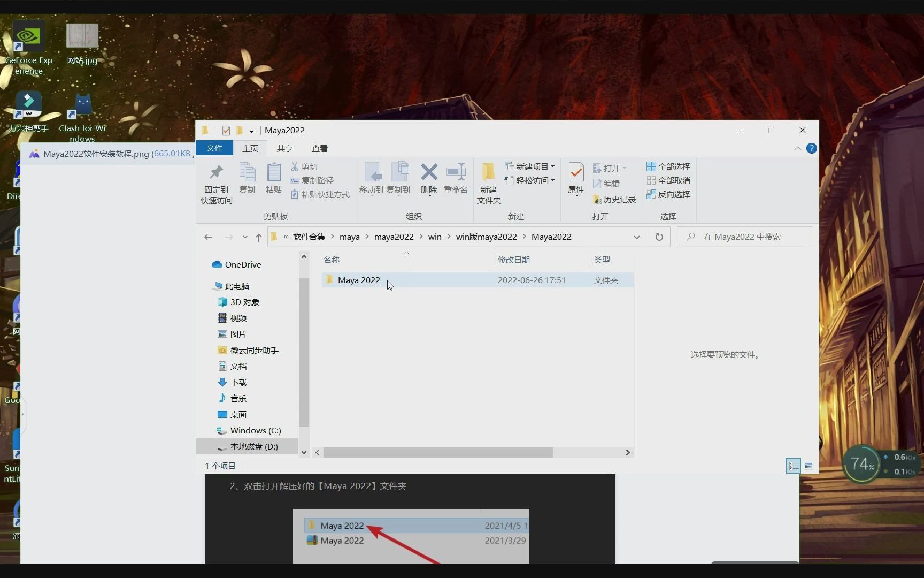Select 微云同步助手 in navigation pane
The width and height of the screenshot is (924, 578).
(x=248, y=350)
